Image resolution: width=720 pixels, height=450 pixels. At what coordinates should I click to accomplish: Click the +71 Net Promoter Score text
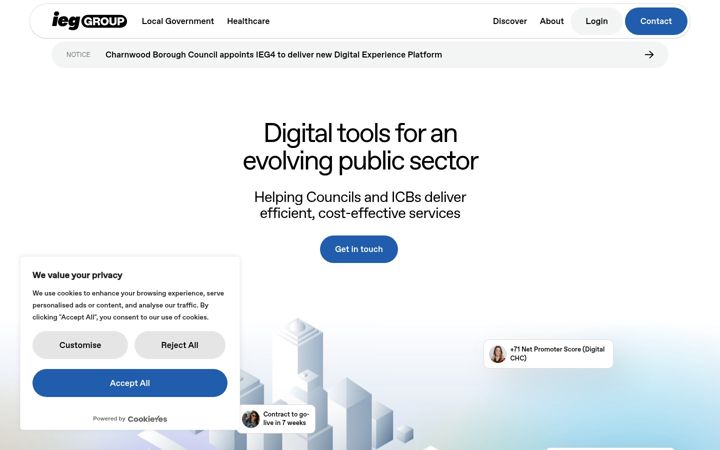pos(557,354)
